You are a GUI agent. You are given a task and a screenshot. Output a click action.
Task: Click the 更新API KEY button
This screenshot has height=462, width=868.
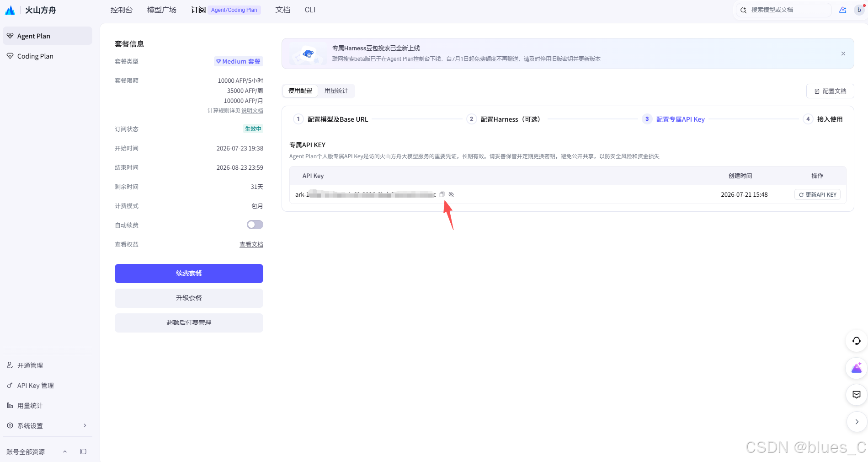[x=817, y=195]
